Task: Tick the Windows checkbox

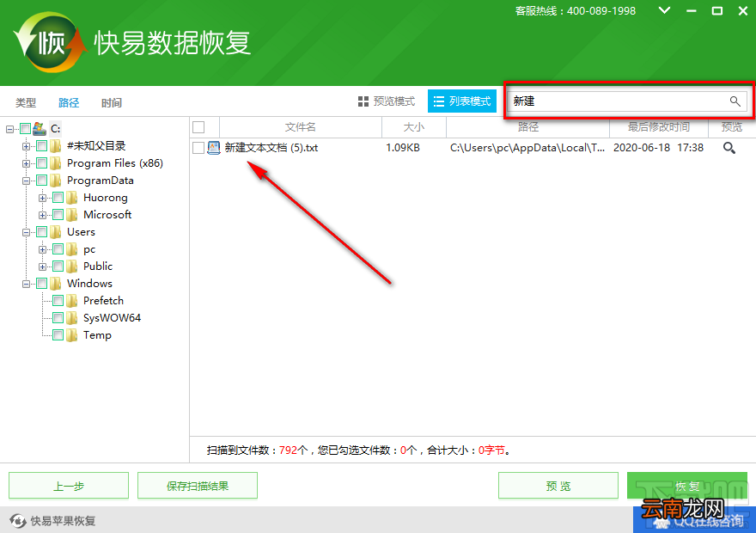Action: pyautogui.click(x=42, y=284)
